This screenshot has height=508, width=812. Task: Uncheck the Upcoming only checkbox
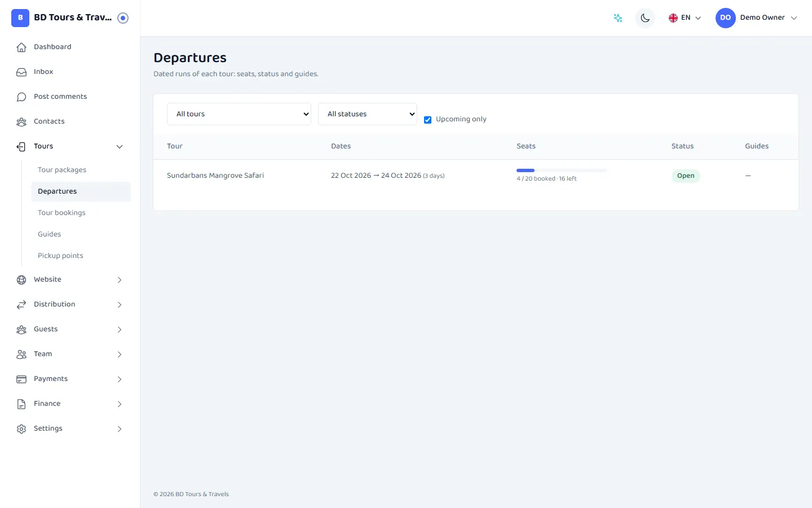click(428, 120)
